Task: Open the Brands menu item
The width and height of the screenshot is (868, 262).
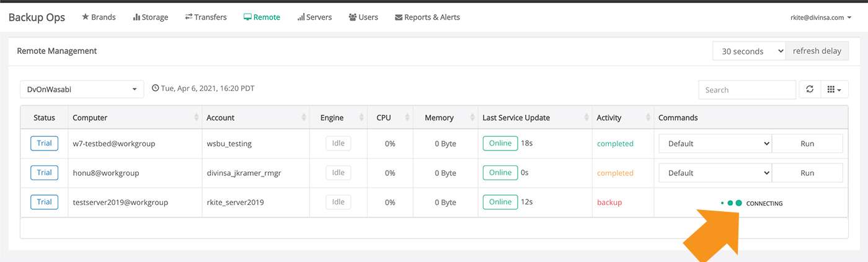Action: (99, 17)
